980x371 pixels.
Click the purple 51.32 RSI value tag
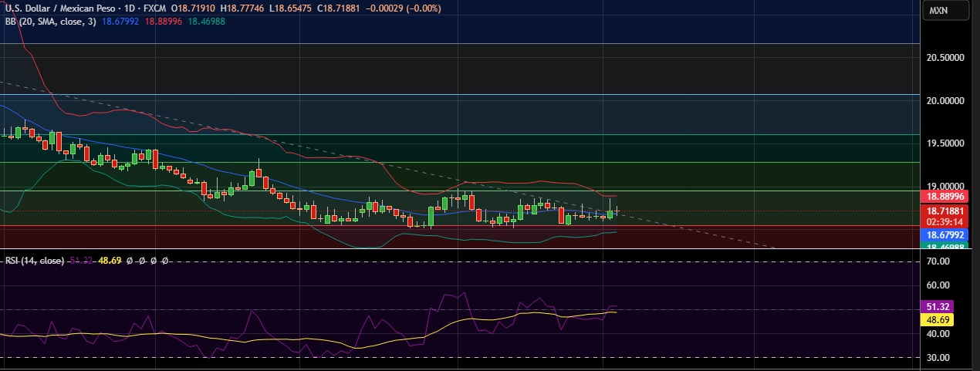[938, 307]
